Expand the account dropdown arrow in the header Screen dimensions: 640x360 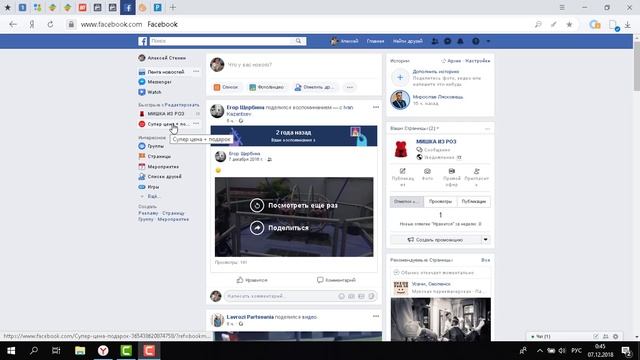pos(488,41)
